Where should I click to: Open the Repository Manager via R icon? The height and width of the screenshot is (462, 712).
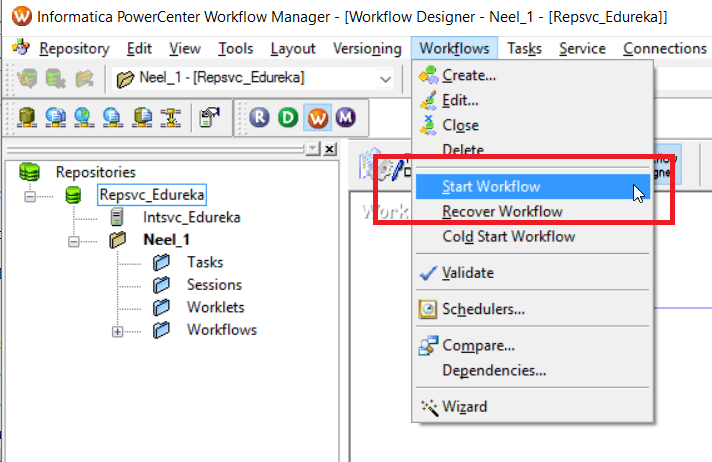[259, 118]
